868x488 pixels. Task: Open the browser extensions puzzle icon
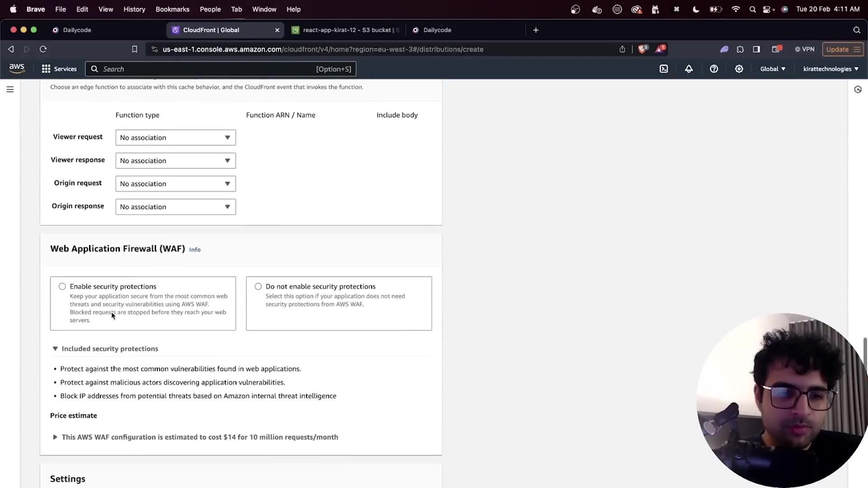[x=740, y=49]
